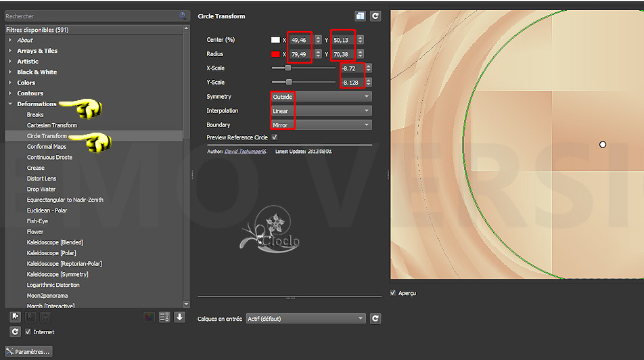Image resolution: width=644 pixels, height=360 pixels.
Task: Click refresh icon beside Calques en entrée
Action: click(375, 319)
